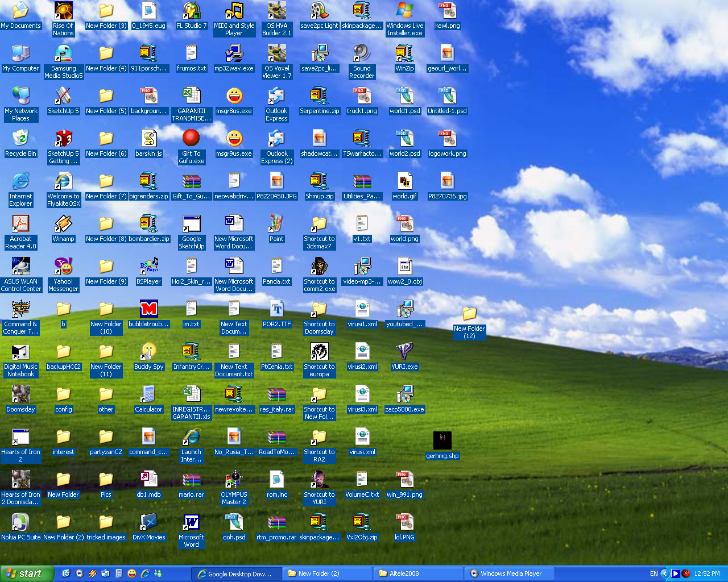Switch to the Windows Media Player taskbar window
This screenshot has height=582, width=728.
(x=509, y=573)
